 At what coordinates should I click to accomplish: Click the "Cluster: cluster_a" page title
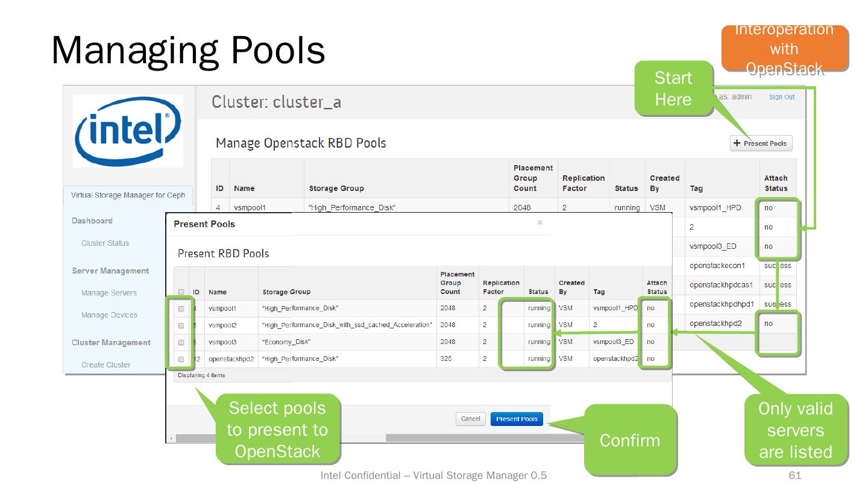coord(277,102)
